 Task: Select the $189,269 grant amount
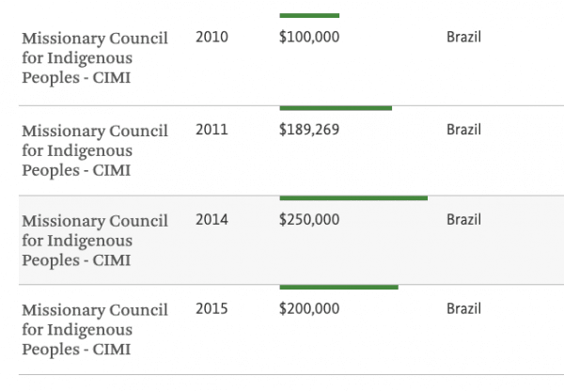[x=309, y=130]
